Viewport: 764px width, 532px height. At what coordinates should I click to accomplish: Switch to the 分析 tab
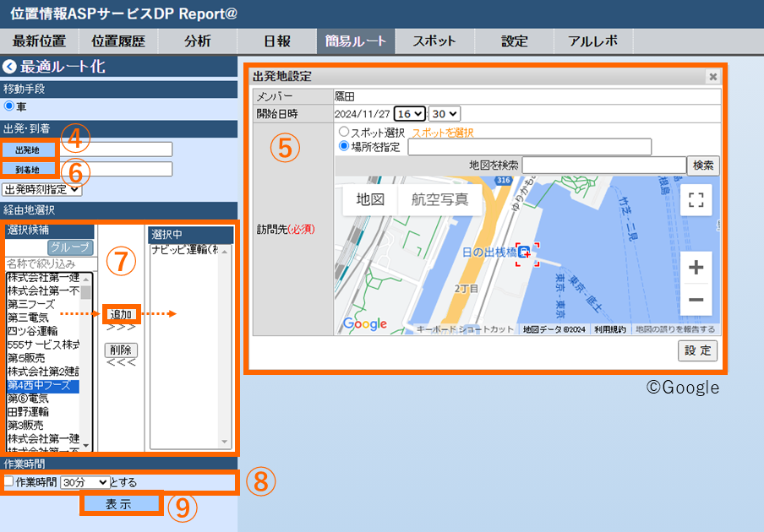[197, 41]
